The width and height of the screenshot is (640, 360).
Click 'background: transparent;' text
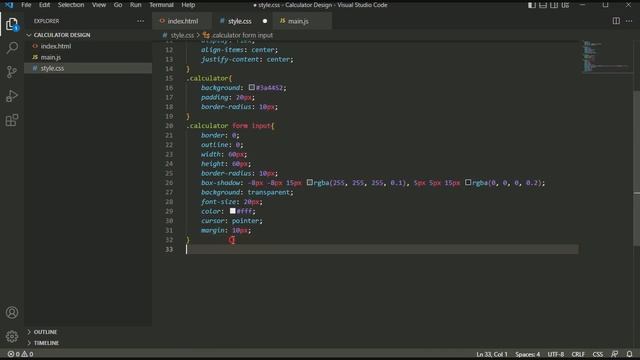point(247,192)
